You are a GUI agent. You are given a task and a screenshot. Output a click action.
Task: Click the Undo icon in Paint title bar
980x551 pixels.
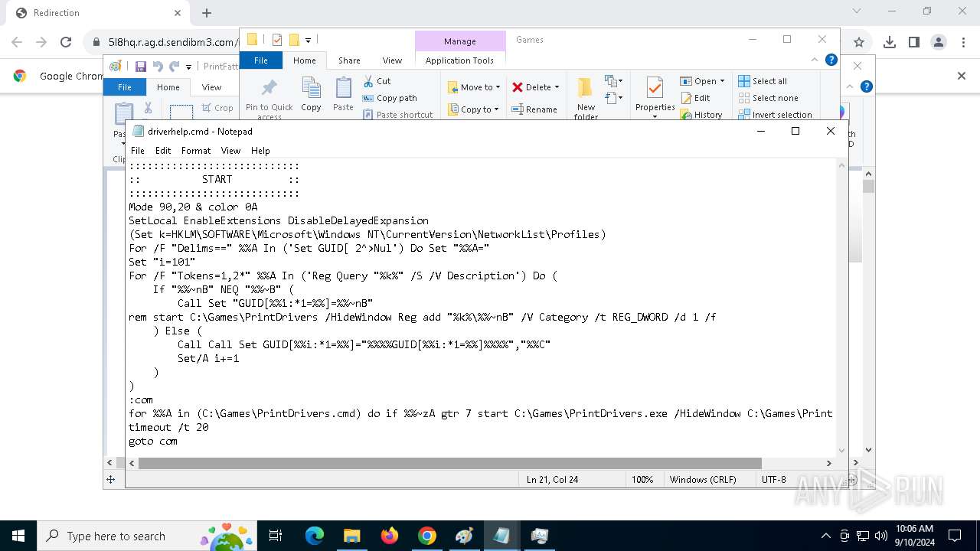pyautogui.click(x=158, y=67)
